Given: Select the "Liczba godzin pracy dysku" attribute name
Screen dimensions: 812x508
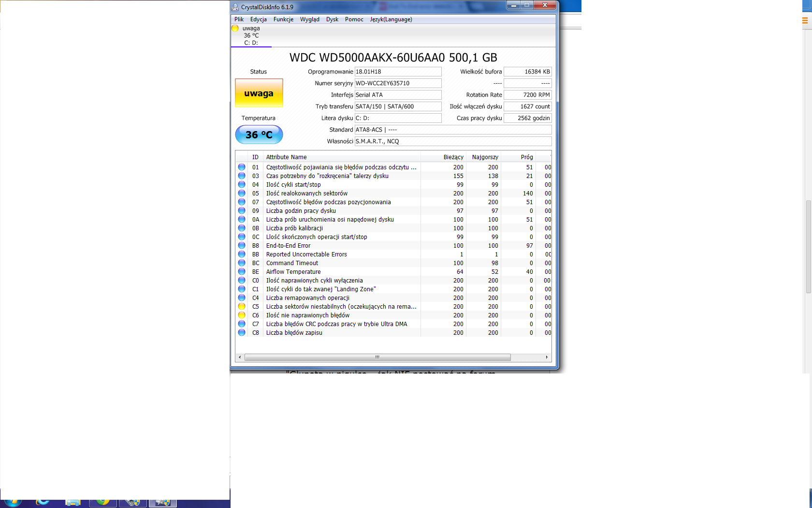Looking at the screenshot, I should 301,210.
